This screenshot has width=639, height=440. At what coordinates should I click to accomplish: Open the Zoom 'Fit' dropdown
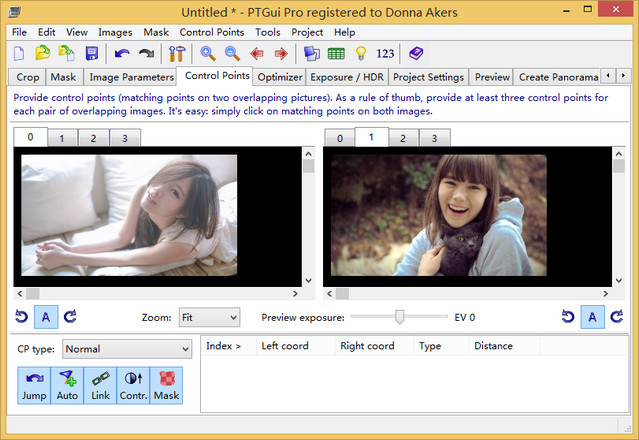point(209,317)
